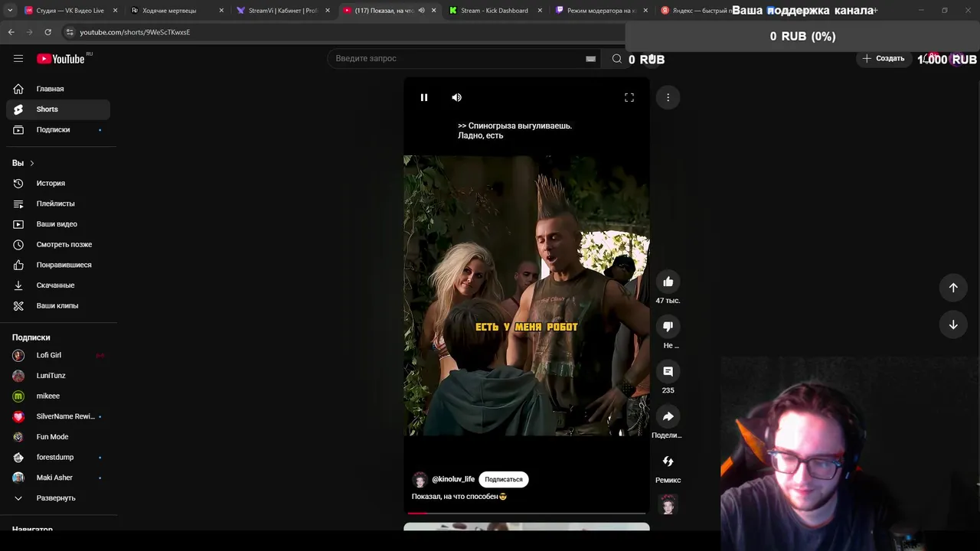This screenshot has height=551, width=980.
Task: Open Плейлисты in the sidebar
Action: (58, 204)
